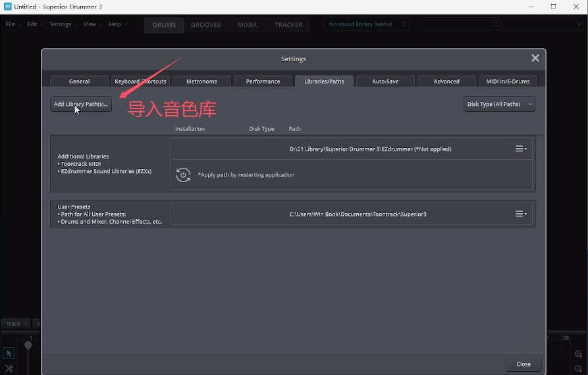Select the scissors cut tool
This screenshot has height=375, width=588.
coord(9,368)
